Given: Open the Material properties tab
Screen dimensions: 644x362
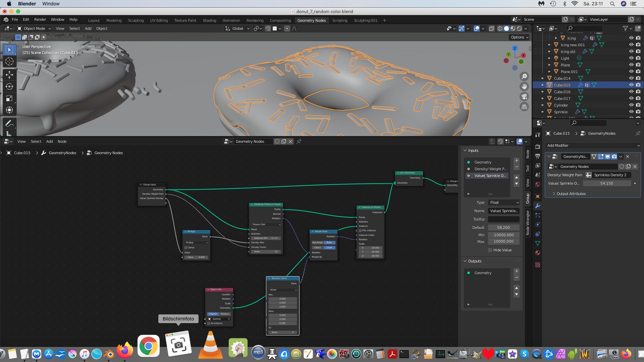Looking at the screenshot, I should [x=538, y=253].
